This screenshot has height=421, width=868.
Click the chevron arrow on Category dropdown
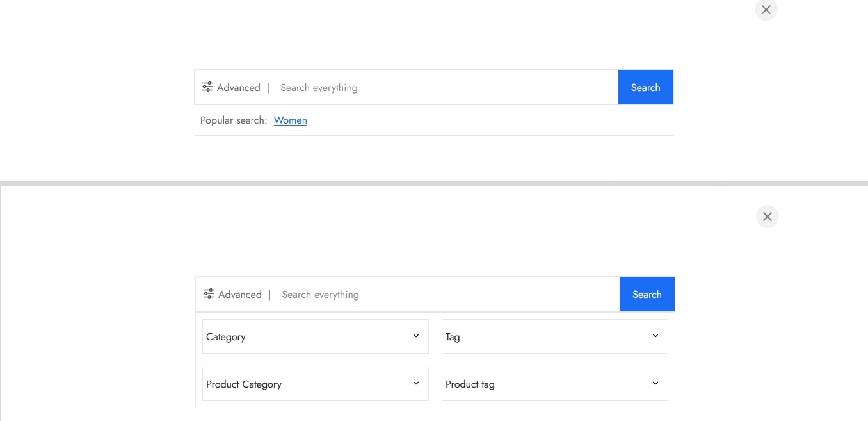pos(415,336)
